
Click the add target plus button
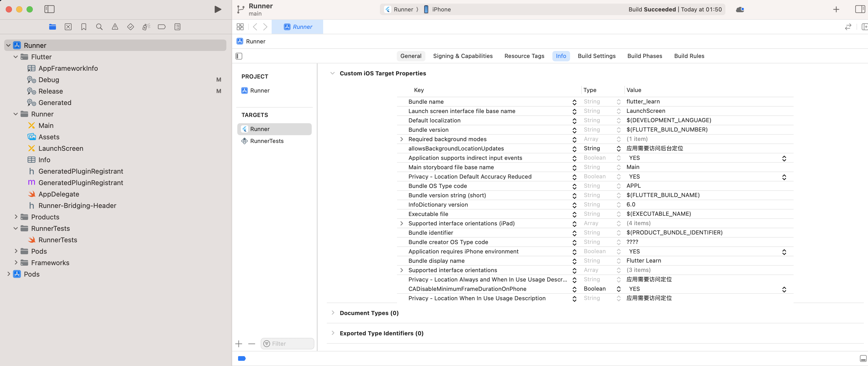pyautogui.click(x=239, y=344)
